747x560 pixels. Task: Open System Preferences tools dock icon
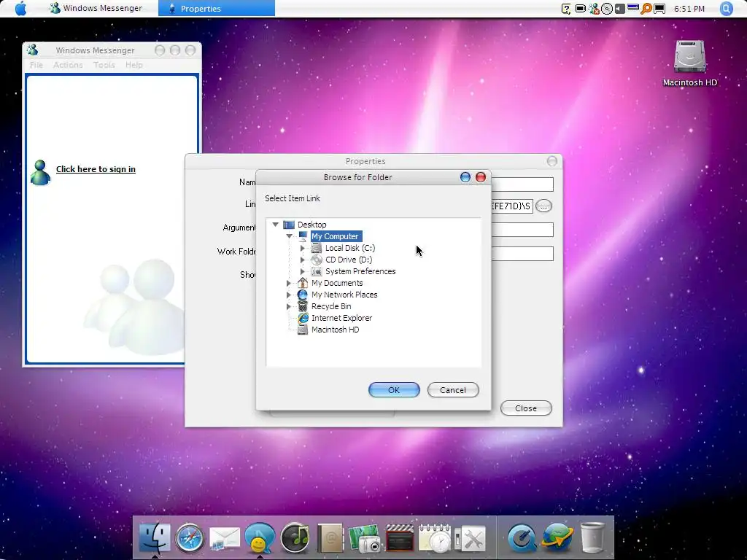[x=470, y=539]
